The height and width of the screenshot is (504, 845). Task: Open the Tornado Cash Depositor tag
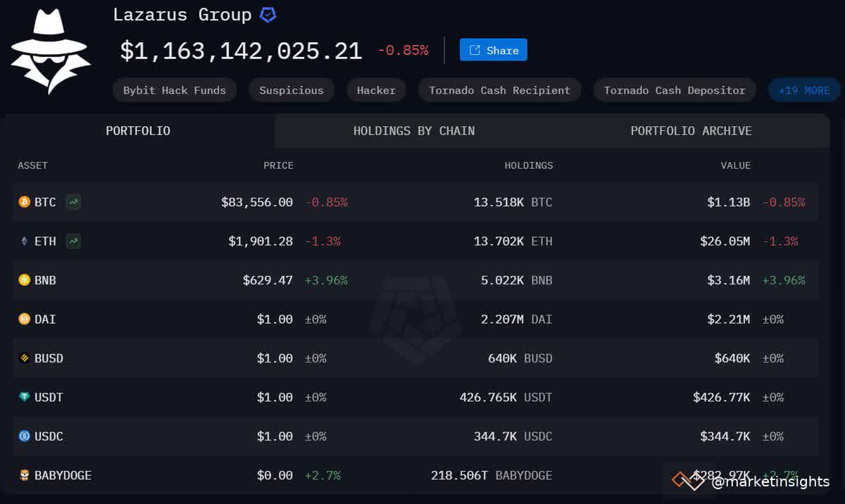[675, 90]
